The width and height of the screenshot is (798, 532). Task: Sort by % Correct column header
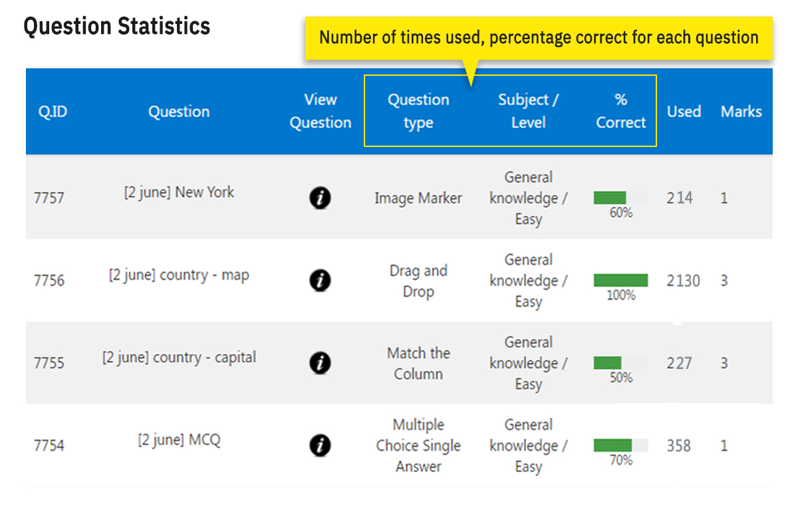(x=620, y=111)
